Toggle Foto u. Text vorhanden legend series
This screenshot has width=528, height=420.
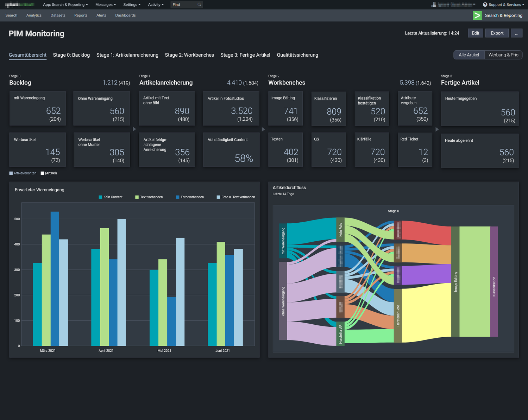[236, 197]
